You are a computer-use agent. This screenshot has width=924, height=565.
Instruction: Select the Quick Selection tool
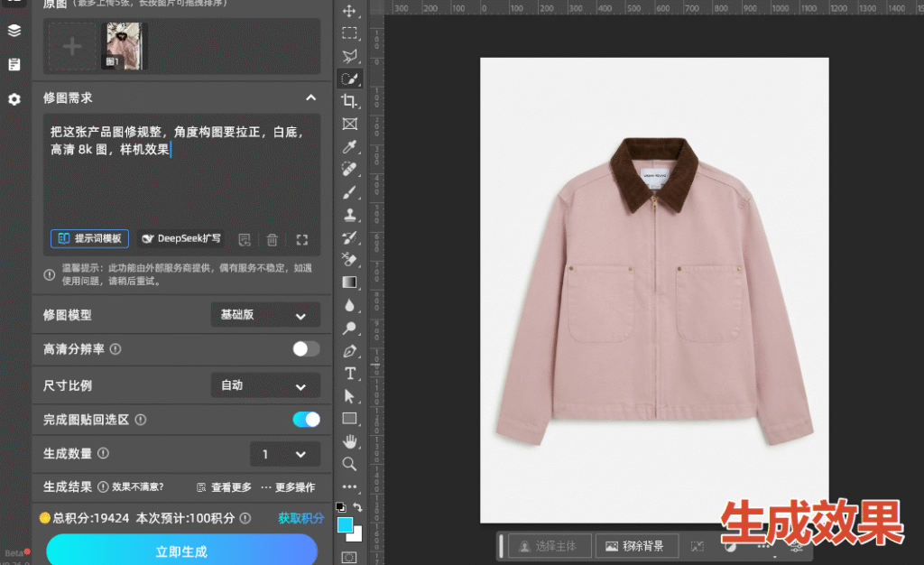(349, 79)
